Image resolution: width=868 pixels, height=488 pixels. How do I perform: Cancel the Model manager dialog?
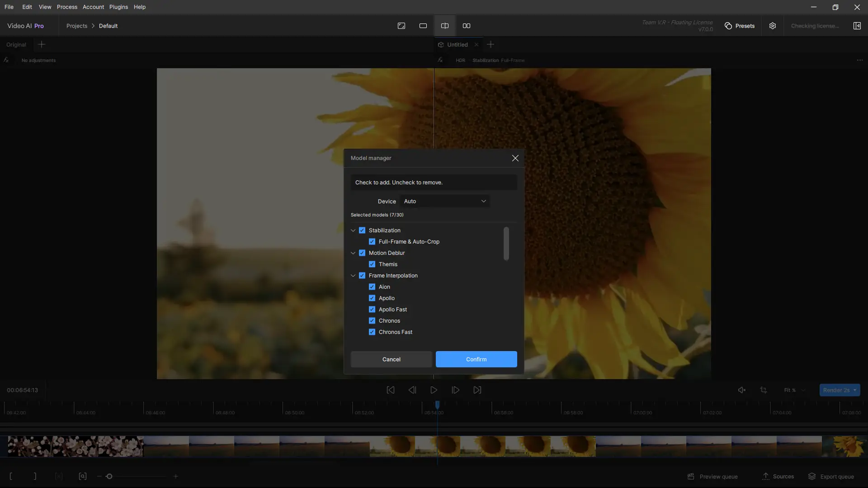coord(391,359)
